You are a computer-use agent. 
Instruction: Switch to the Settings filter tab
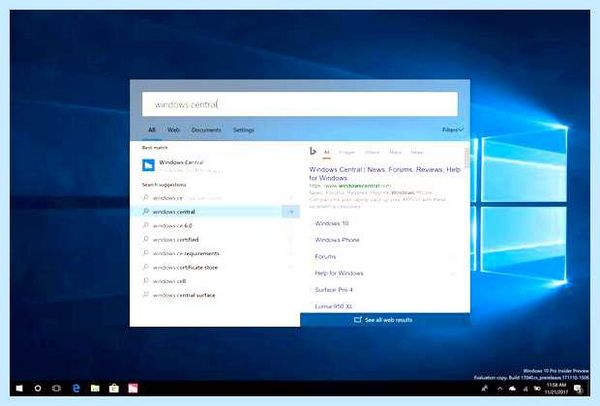click(x=243, y=130)
